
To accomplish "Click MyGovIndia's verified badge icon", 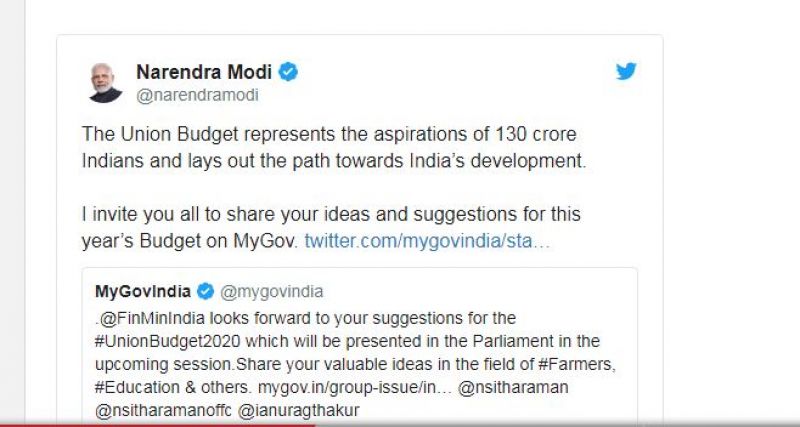I will (x=205, y=291).
